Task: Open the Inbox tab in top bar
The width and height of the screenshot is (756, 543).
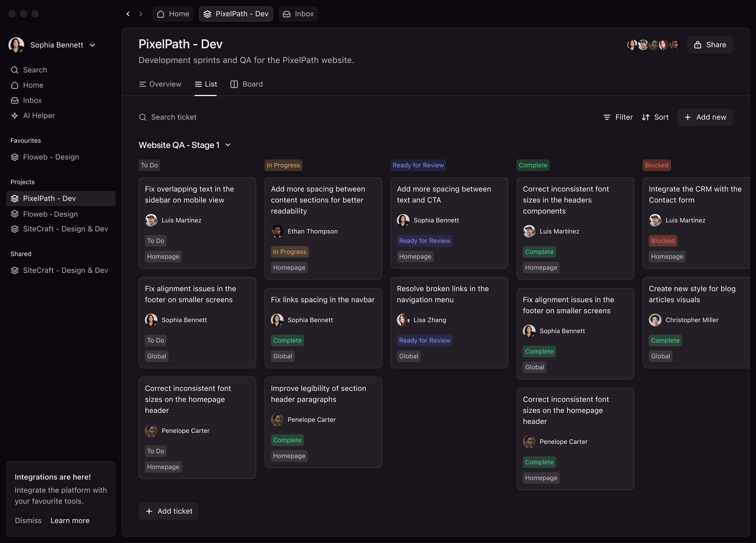Action: [x=298, y=14]
